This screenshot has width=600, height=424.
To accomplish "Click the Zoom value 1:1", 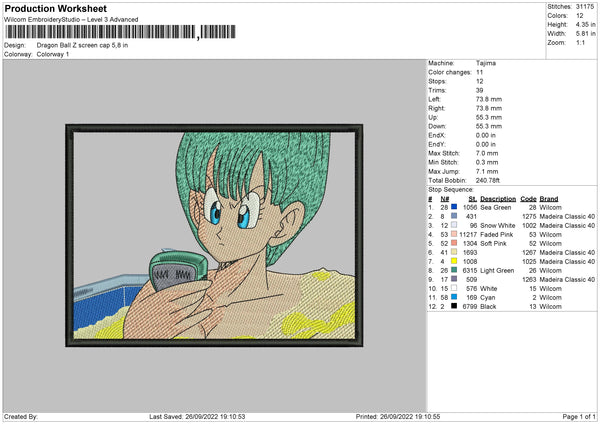I will [x=580, y=42].
